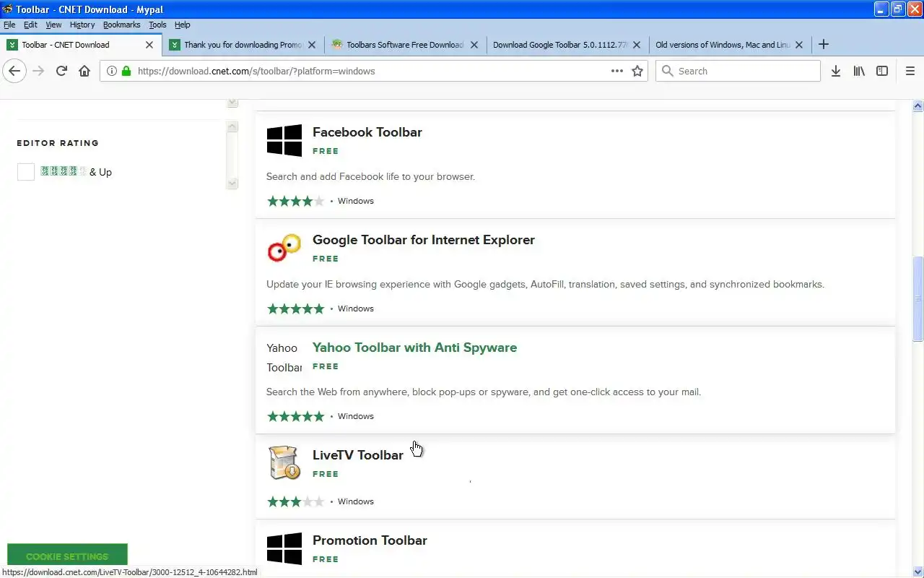
Task: Click the Facebook Toolbar star rating
Action: pos(296,201)
